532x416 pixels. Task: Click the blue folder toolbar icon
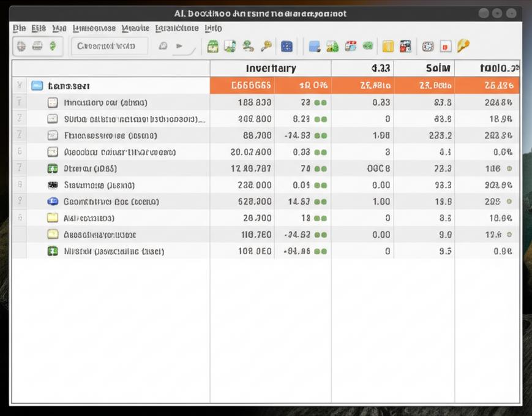315,46
